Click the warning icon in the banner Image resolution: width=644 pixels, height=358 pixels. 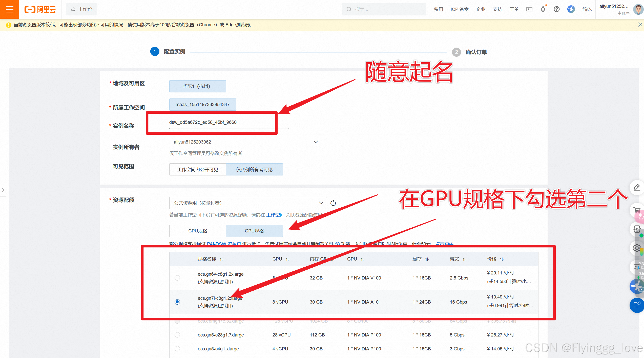[x=9, y=25]
